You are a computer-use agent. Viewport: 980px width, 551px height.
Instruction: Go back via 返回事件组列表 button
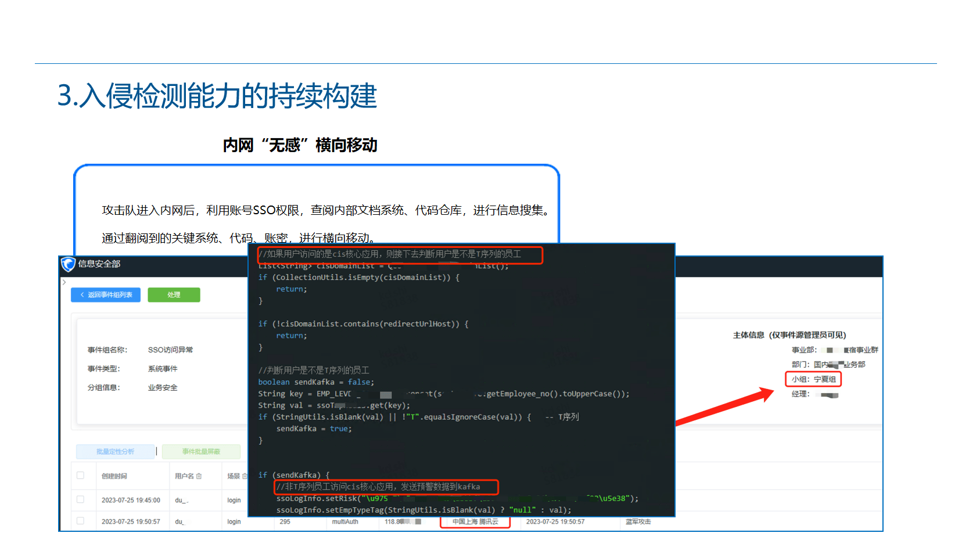(x=106, y=295)
